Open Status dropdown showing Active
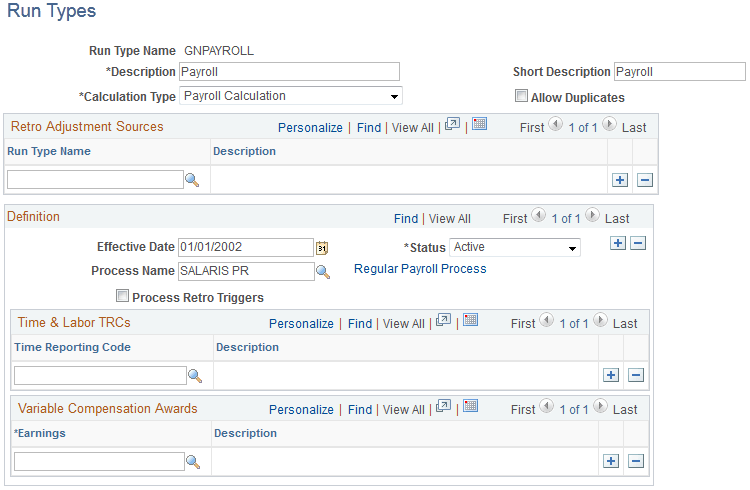The image size is (750, 490). [x=515, y=247]
